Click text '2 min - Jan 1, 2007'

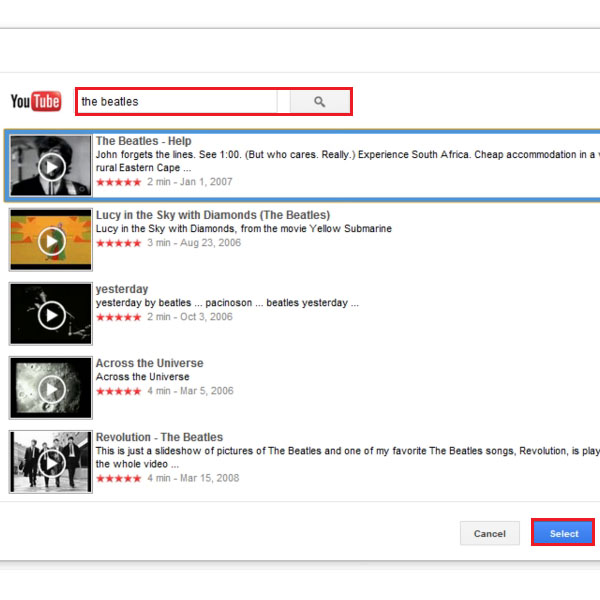point(190,182)
